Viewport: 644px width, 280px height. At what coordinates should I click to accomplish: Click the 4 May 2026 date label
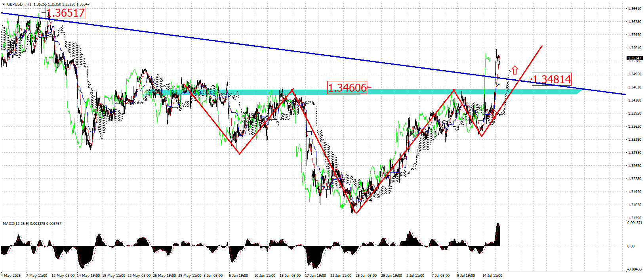click(x=11, y=276)
